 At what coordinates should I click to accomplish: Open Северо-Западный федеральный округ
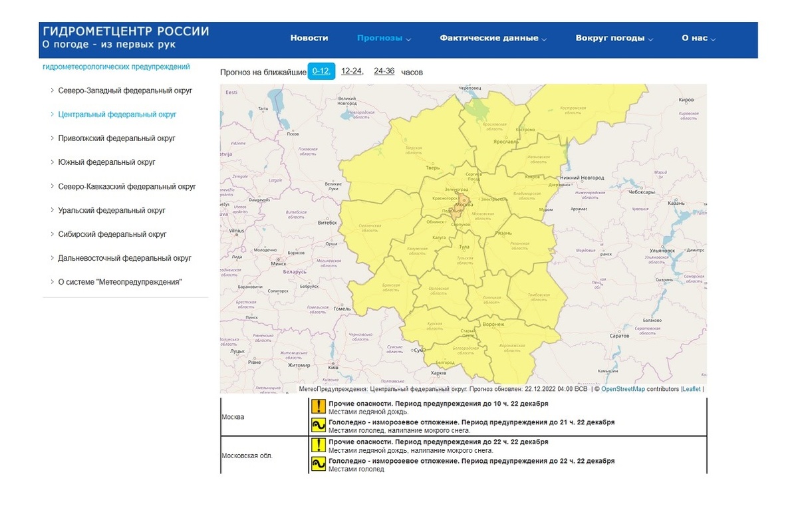pyautogui.click(x=125, y=90)
